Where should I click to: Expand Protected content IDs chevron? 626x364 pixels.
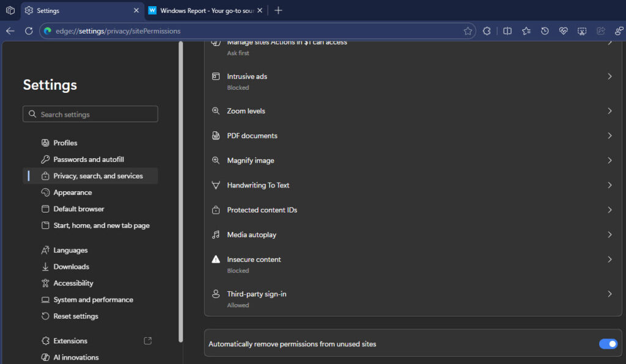(609, 209)
